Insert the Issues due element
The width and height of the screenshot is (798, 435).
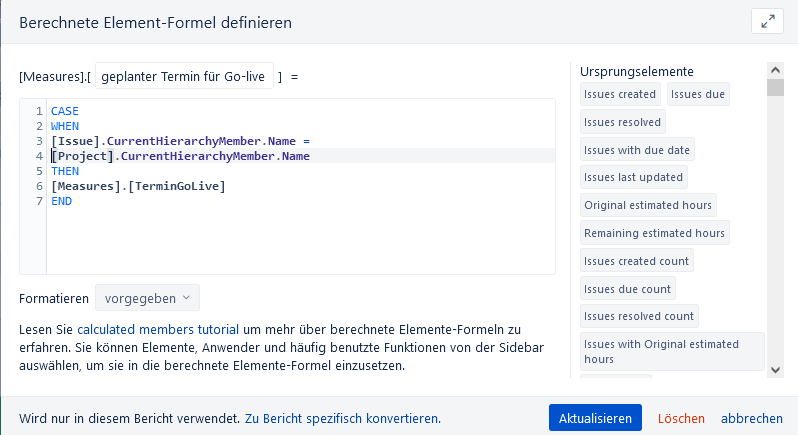click(699, 94)
